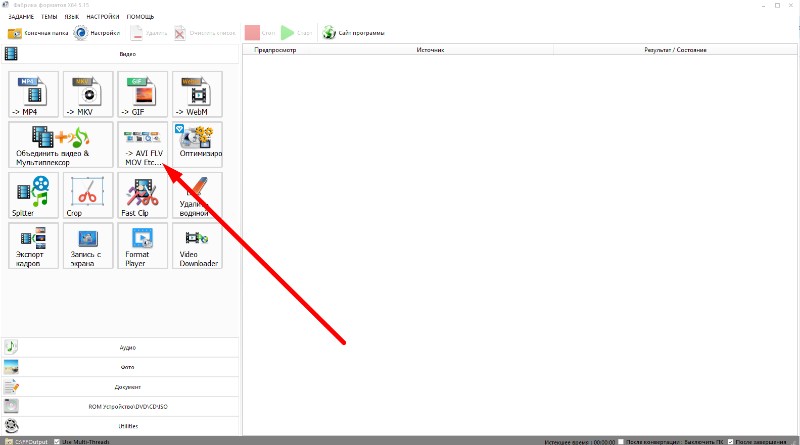
Task: Open the Экспорт кадров tool
Action: coord(34,245)
